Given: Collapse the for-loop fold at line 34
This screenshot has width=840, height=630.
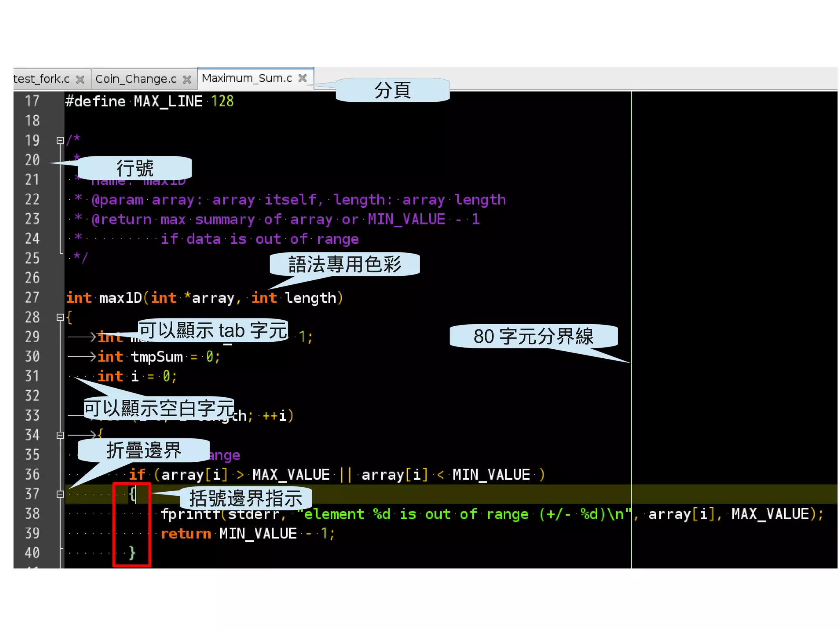Looking at the screenshot, I should (x=60, y=435).
